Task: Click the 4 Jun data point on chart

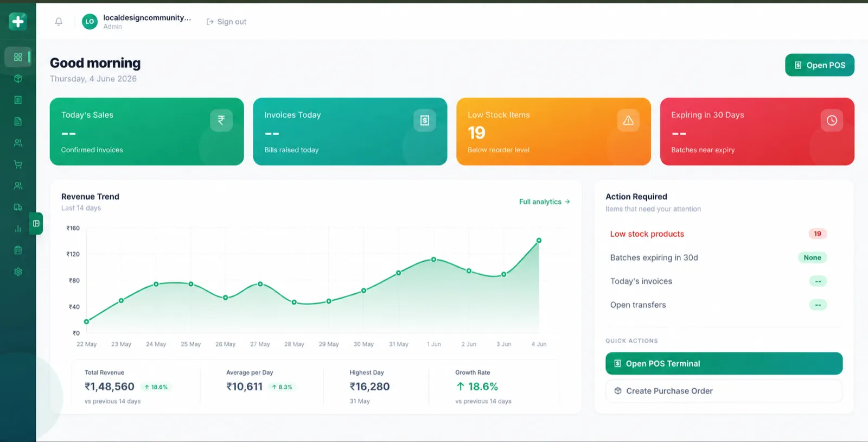Action: tap(539, 240)
